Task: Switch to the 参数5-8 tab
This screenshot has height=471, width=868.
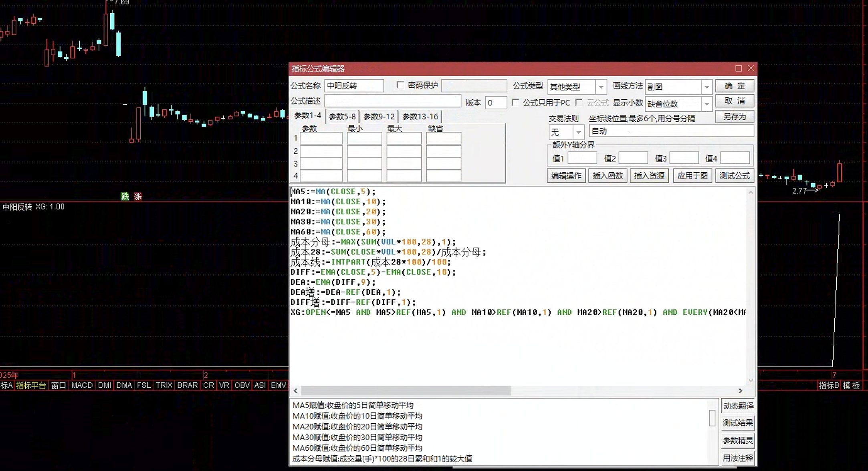Action: click(x=342, y=117)
